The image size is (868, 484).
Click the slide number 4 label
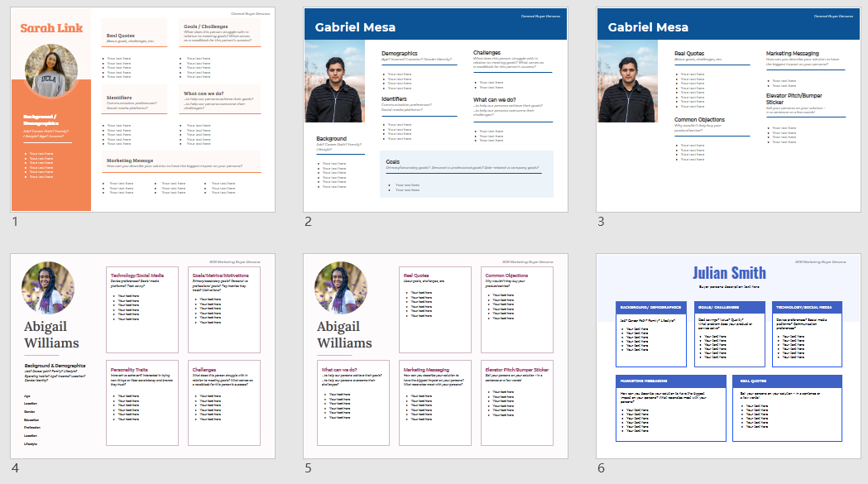coord(15,467)
